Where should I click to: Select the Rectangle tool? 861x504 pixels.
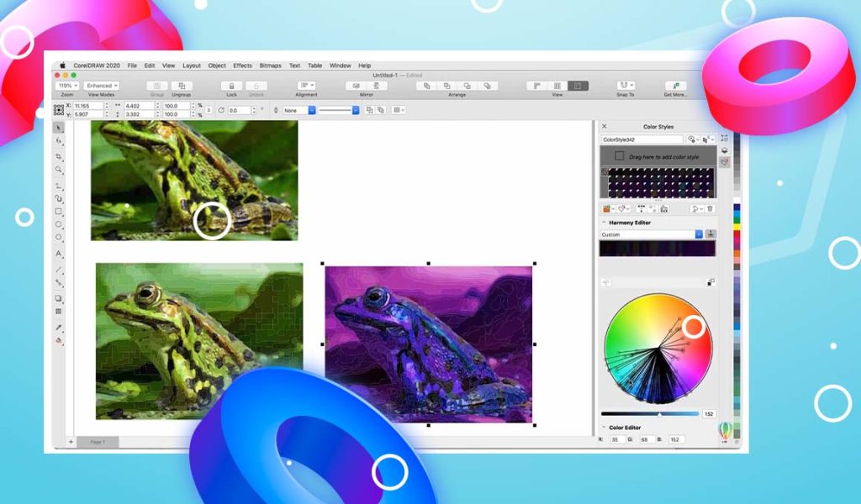(59, 212)
